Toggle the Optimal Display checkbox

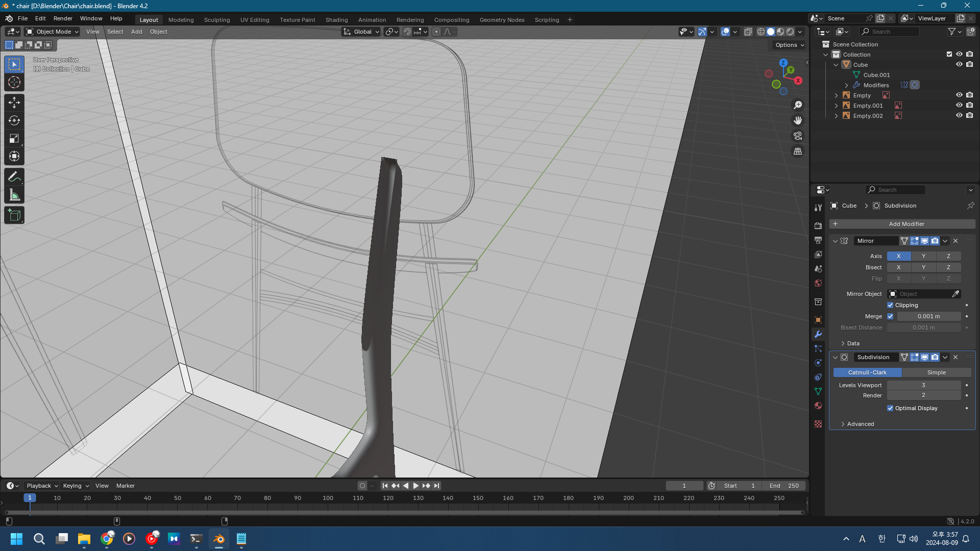click(890, 408)
